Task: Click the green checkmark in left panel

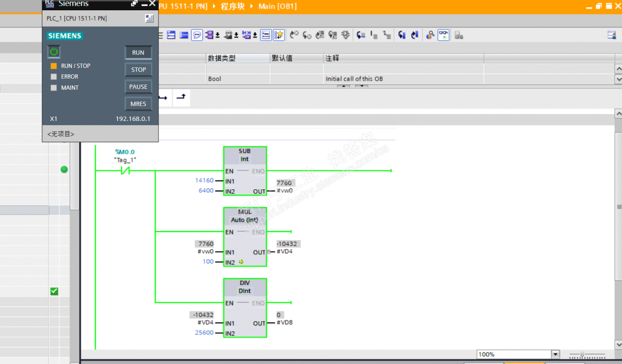Action: point(54,291)
